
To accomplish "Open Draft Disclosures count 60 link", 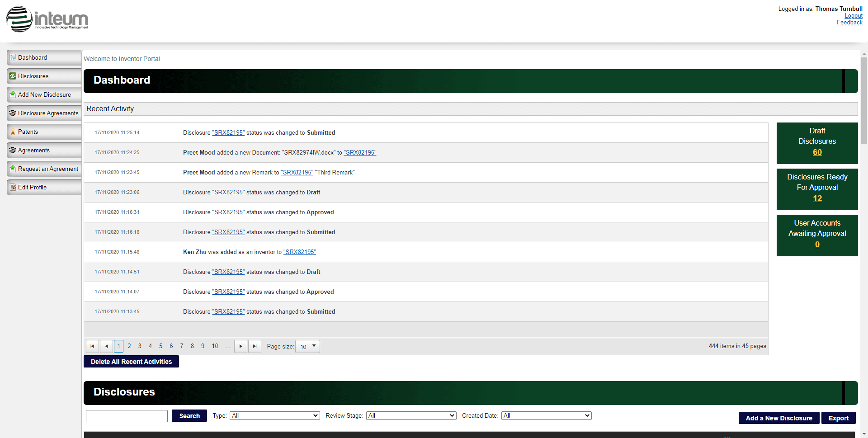I will pyautogui.click(x=817, y=152).
